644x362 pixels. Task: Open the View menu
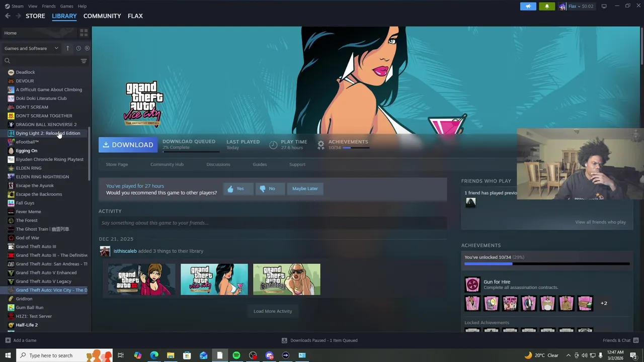click(33, 6)
